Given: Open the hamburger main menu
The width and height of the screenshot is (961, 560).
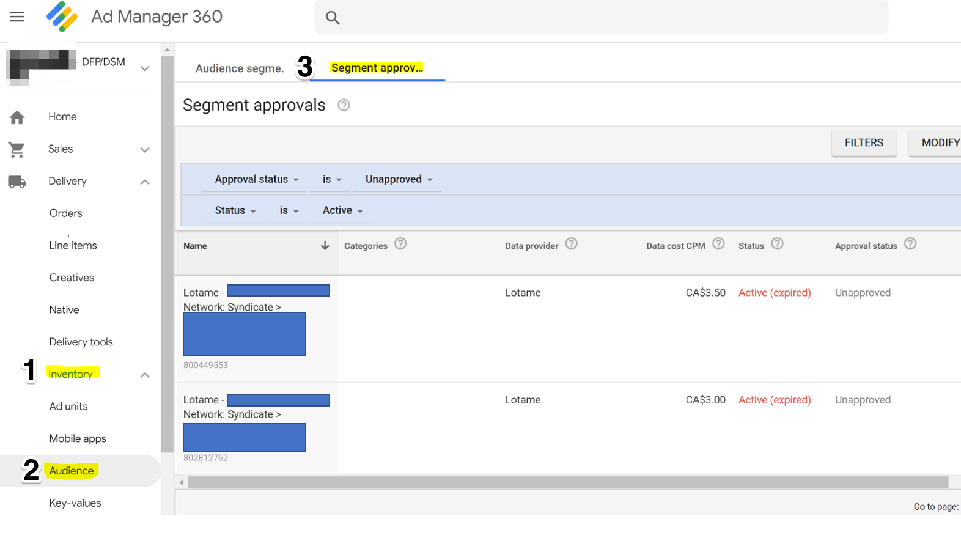Looking at the screenshot, I should [17, 17].
